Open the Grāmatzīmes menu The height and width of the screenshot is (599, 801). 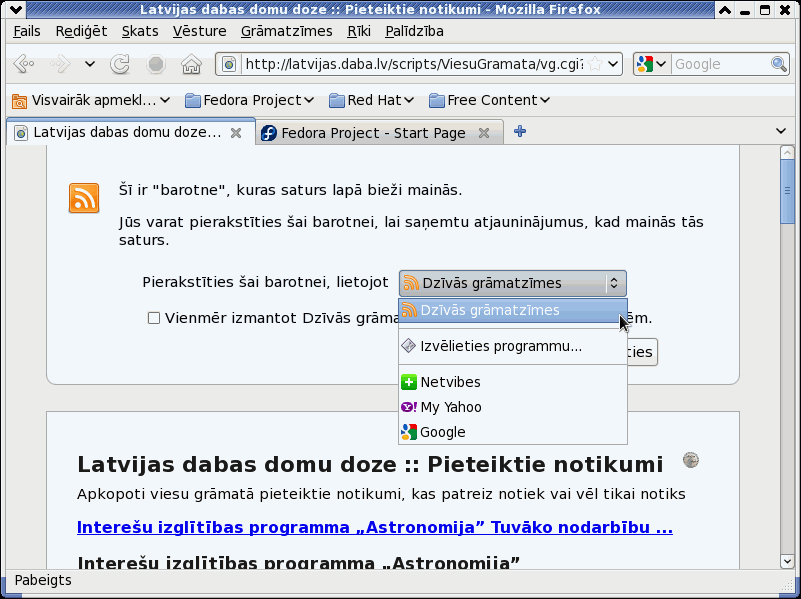point(287,31)
